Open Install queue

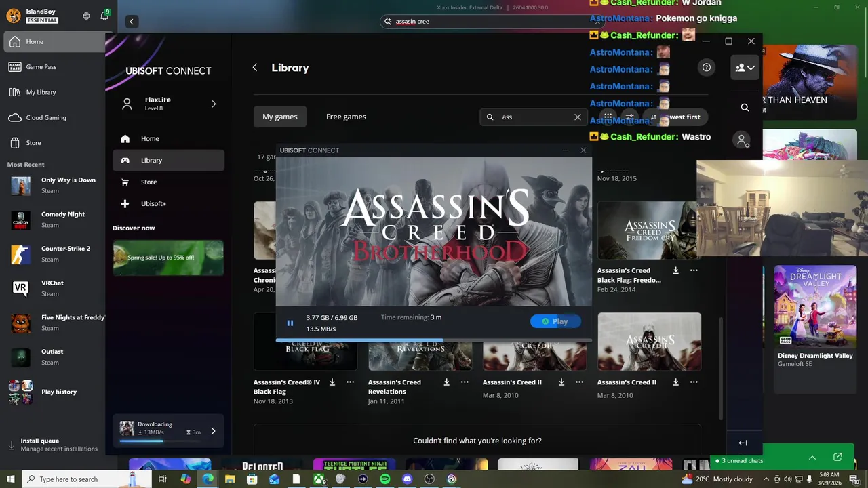pyautogui.click(x=54, y=445)
